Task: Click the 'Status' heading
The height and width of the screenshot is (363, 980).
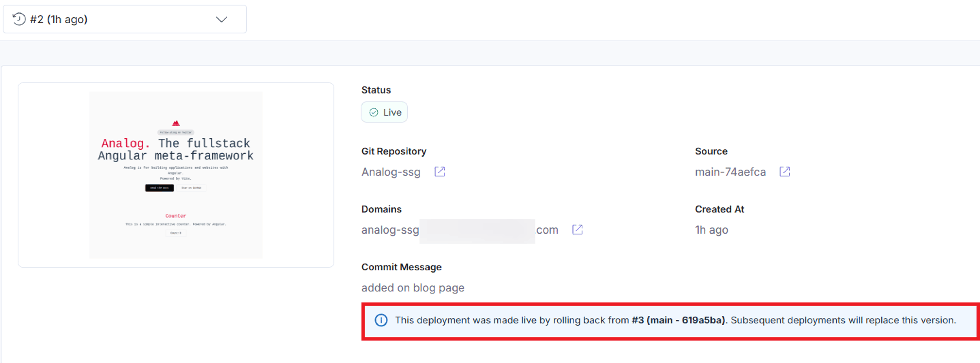Action: [376, 90]
